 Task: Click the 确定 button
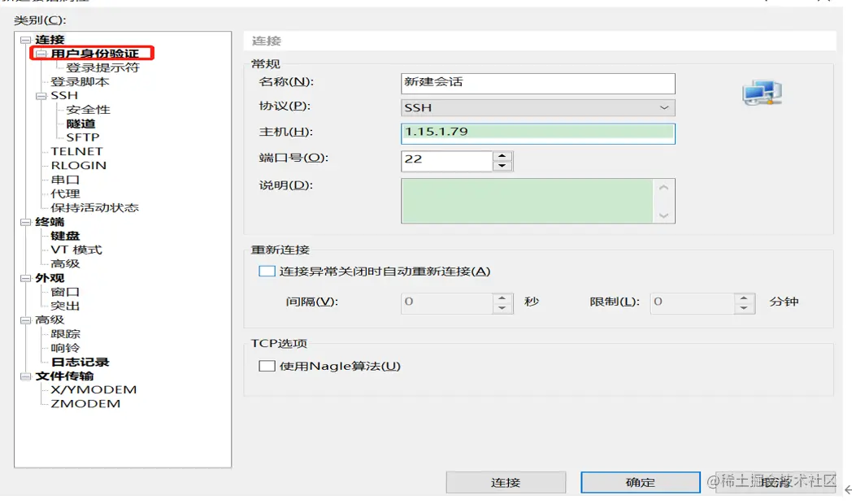coord(640,482)
